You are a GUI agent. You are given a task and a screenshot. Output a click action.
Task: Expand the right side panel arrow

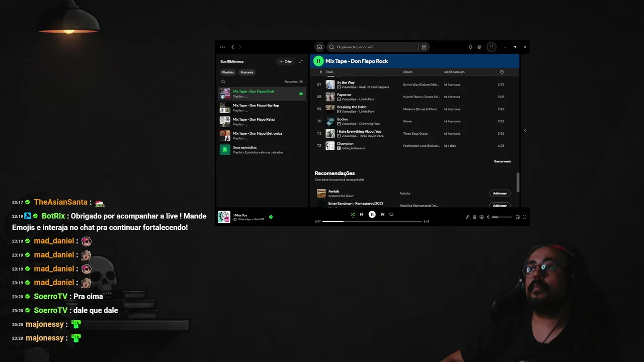(525, 131)
